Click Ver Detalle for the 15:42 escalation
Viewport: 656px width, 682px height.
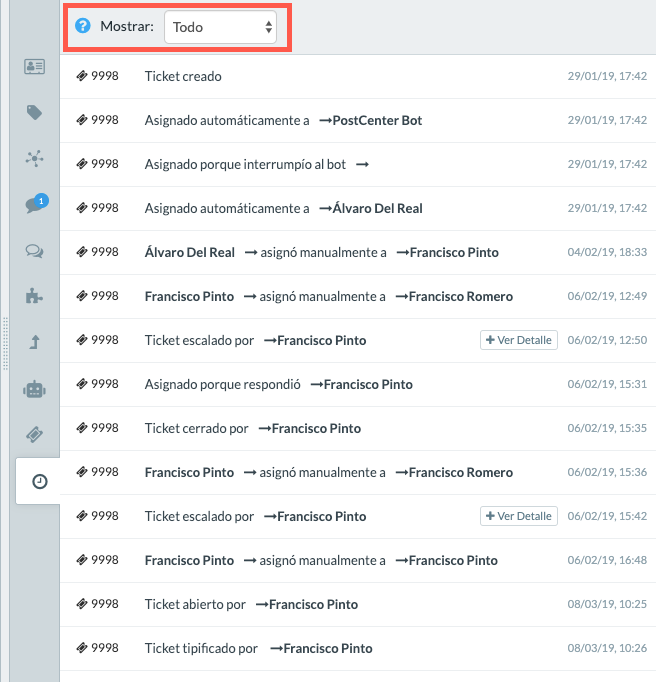519,516
